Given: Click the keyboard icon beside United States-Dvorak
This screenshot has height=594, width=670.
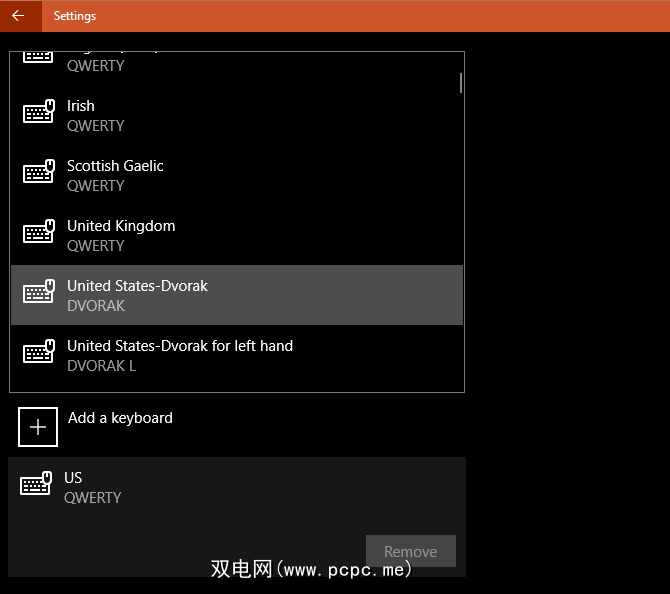Looking at the screenshot, I should click(x=39, y=291).
